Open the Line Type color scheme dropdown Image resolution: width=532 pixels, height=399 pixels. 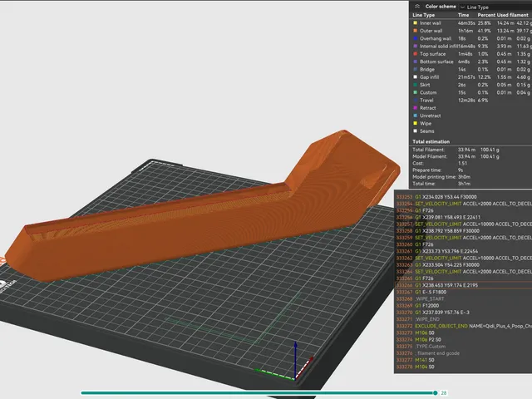[475, 7]
